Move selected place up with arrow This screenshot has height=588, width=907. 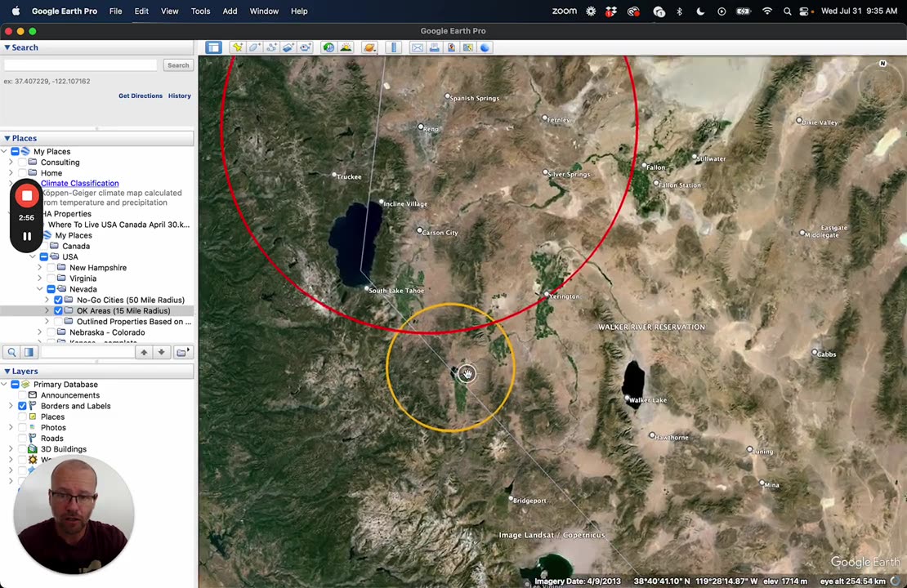(144, 352)
